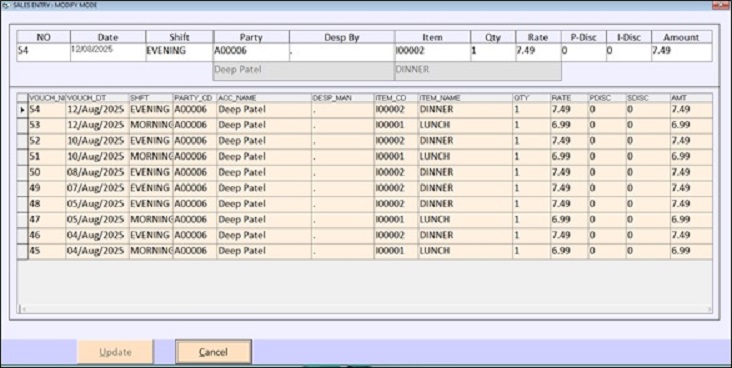
Task: Click A00006 party code in voucher 49 row
Action: point(195,188)
